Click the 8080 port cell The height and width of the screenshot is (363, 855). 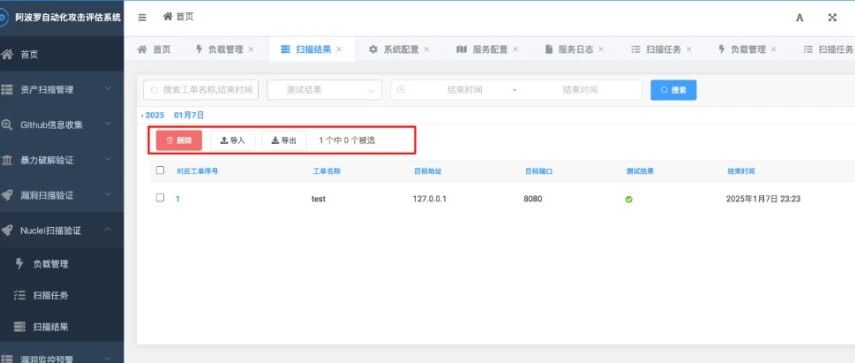tap(533, 199)
